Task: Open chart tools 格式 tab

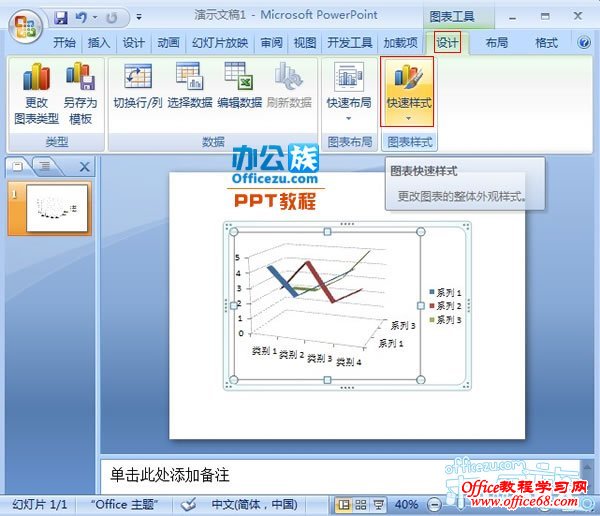Action: [x=546, y=42]
